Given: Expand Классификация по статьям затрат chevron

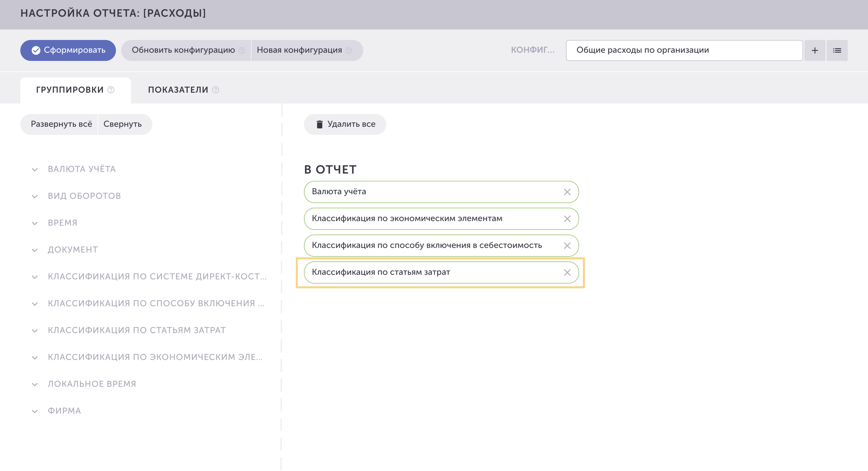Looking at the screenshot, I should (34, 331).
